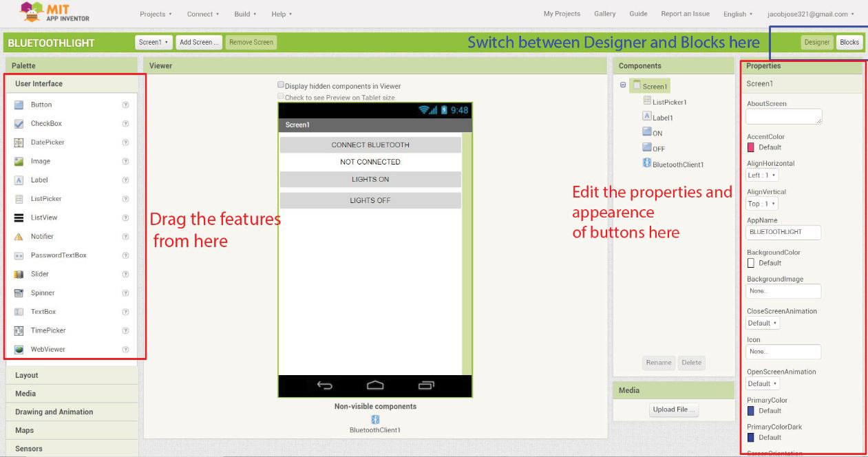Open help for the Slider component
The height and width of the screenshot is (457, 868).
coord(125,274)
